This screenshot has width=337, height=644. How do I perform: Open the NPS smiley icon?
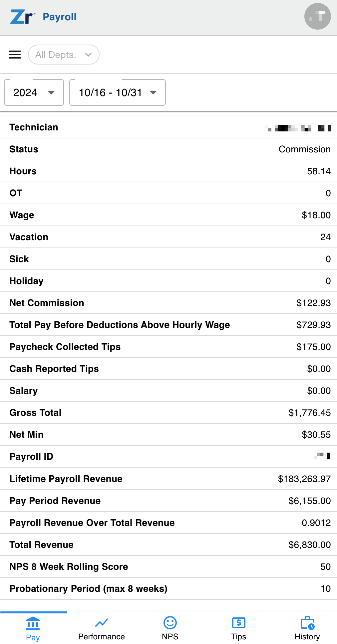170,623
